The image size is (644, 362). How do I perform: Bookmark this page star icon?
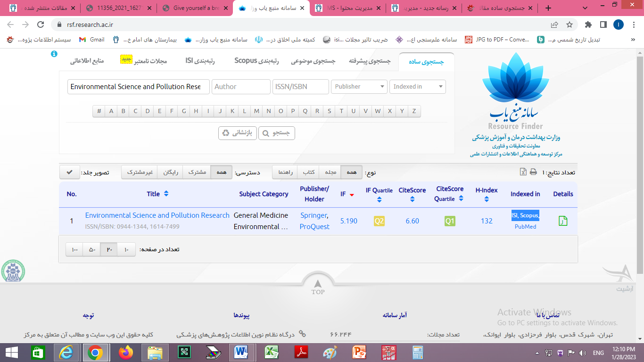[570, 25]
